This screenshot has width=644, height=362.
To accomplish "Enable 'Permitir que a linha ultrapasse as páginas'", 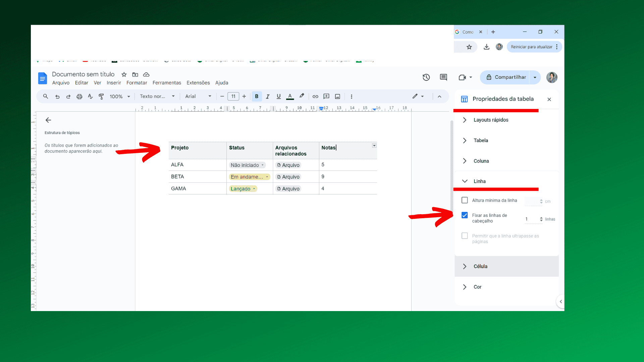I will click(x=465, y=236).
